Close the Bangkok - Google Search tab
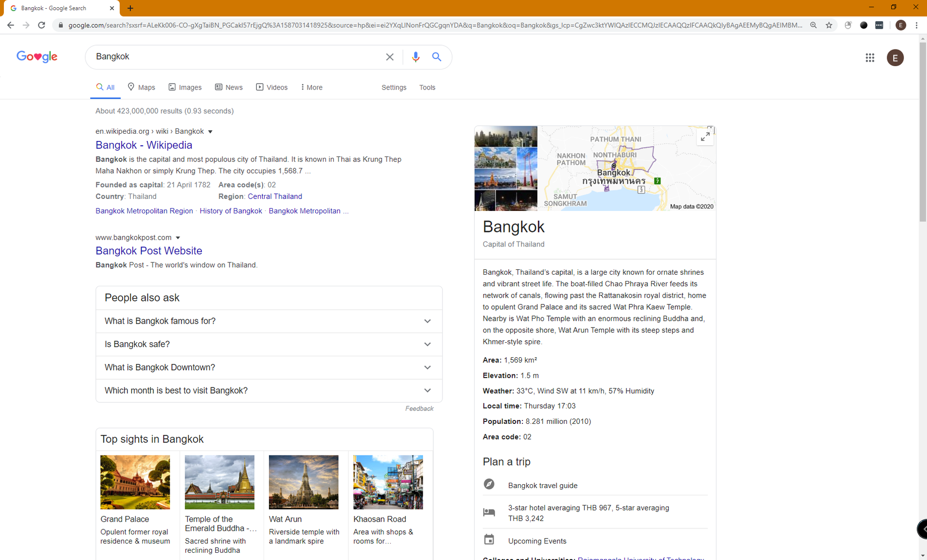The height and width of the screenshot is (560, 927). tap(112, 8)
